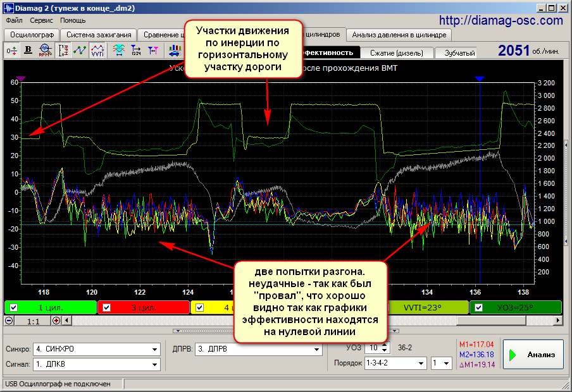Open the Сигнал dropdown
572x392 pixels.
pyautogui.click(x=155, y=364)
